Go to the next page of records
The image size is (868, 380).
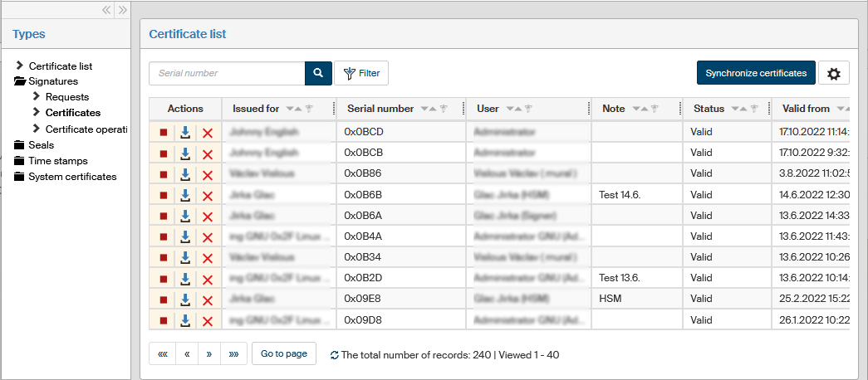pos(209,353)
